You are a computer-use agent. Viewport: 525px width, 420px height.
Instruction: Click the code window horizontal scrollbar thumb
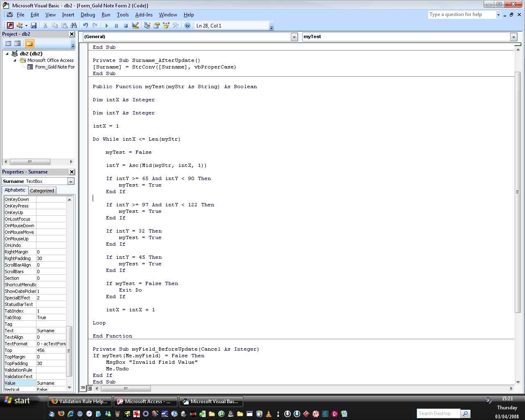tap(126, 388)
